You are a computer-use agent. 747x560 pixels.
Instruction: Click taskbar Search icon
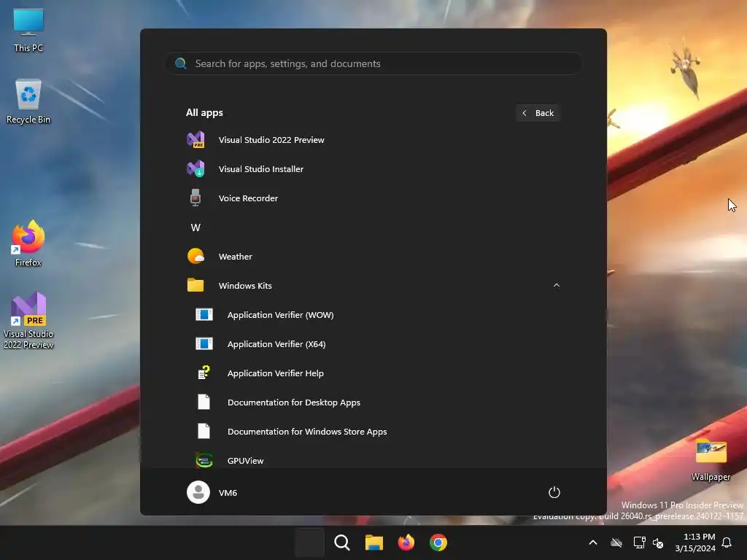[342, 542]
